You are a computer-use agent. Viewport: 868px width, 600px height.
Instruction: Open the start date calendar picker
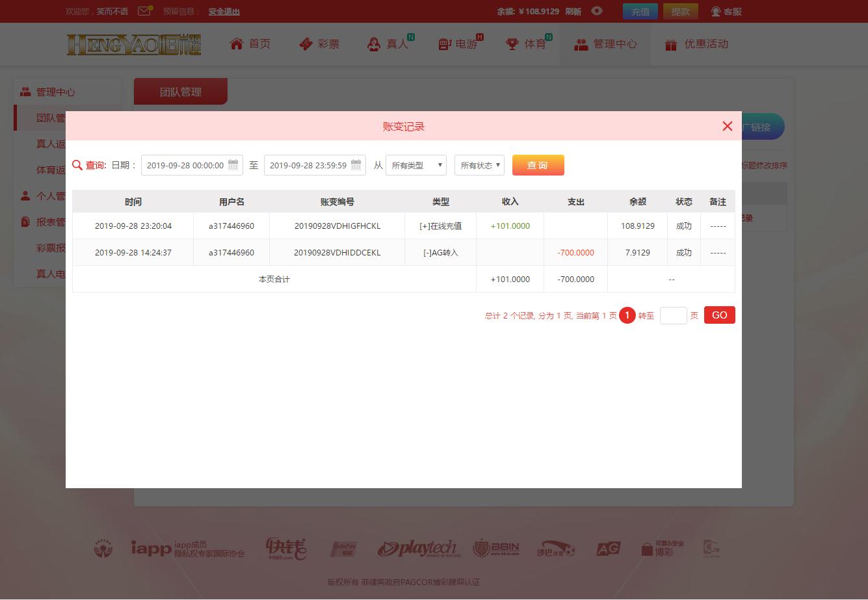coord(233,164)
